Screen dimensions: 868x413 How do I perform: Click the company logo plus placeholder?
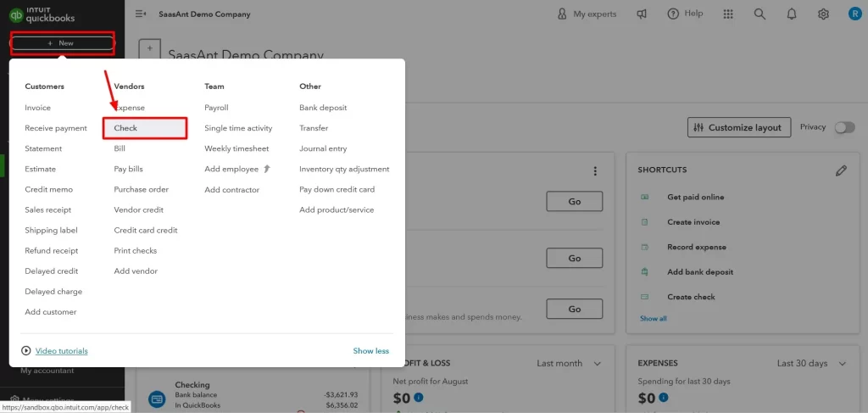pos(149,48)
